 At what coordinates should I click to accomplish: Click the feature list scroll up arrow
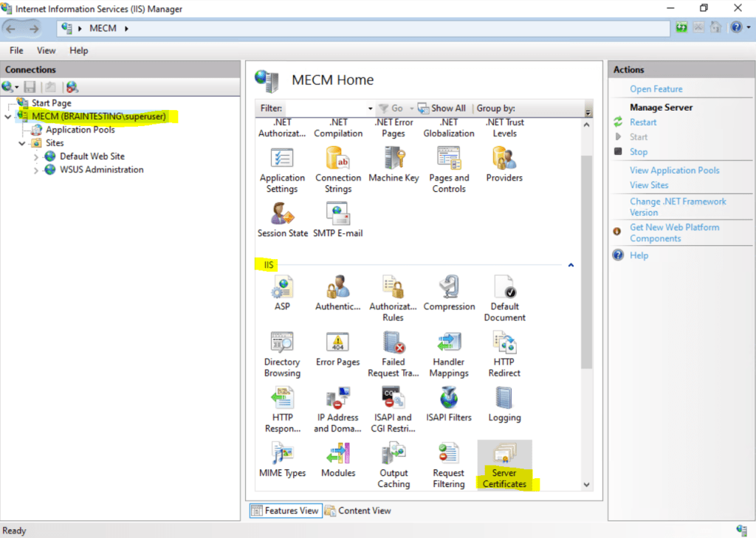pos(586,125)
